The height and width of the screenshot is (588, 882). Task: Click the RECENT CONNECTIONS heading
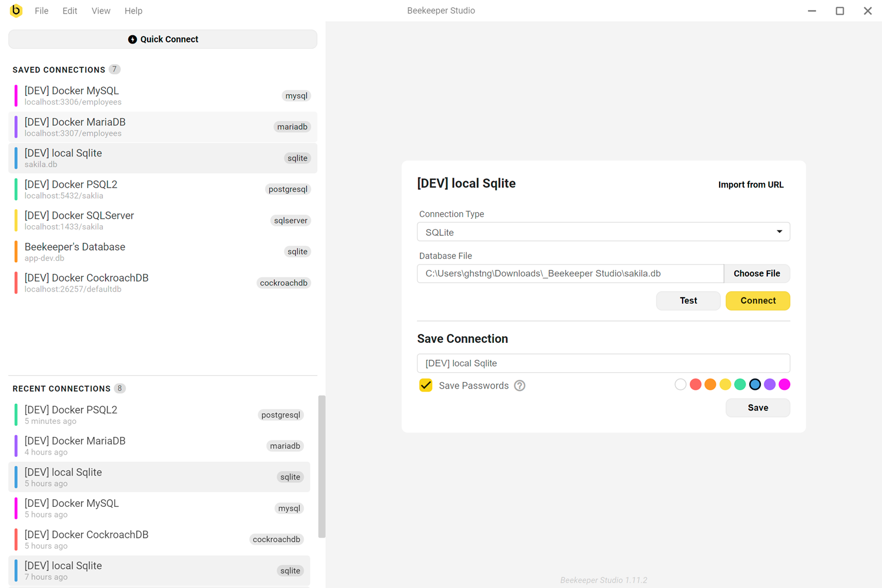pyautogui.click(x=62, y=389)
